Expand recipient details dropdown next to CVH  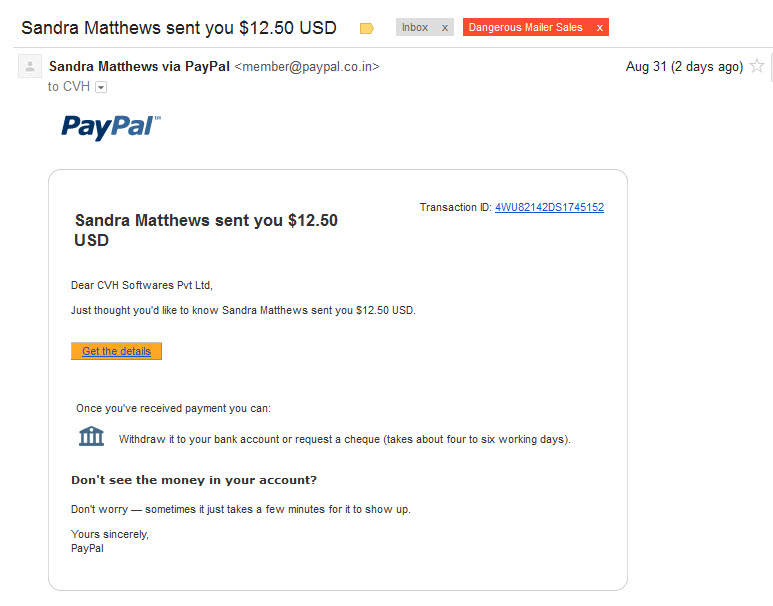[101, 87]
